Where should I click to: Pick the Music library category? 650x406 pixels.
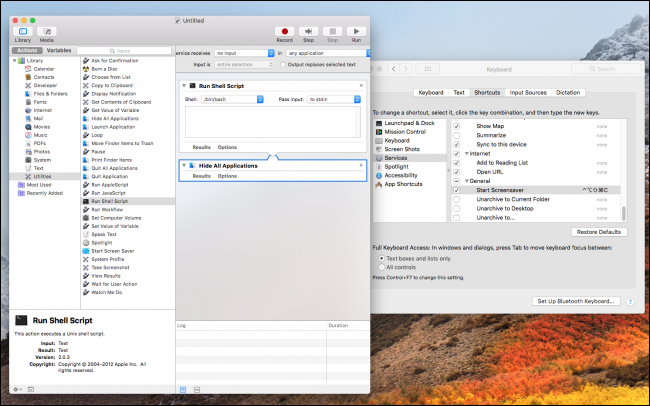[x=41, y=135]
